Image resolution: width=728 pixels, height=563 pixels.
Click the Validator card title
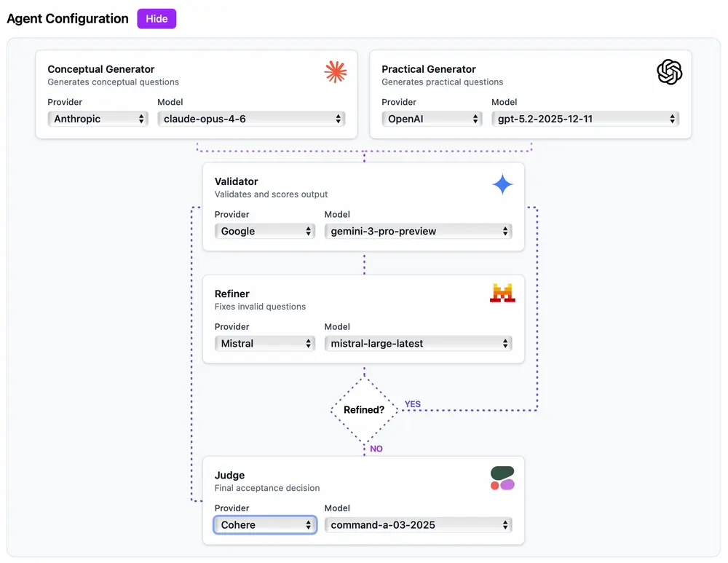(236, 181)
